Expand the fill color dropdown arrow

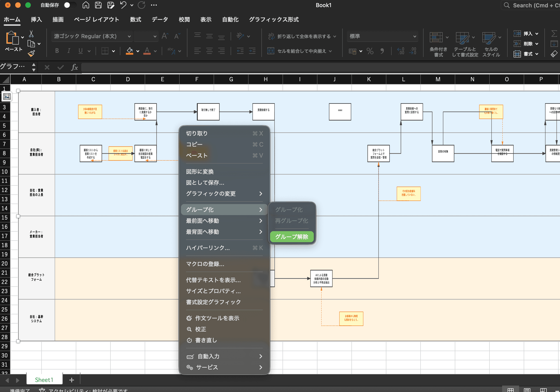[138, 51]
